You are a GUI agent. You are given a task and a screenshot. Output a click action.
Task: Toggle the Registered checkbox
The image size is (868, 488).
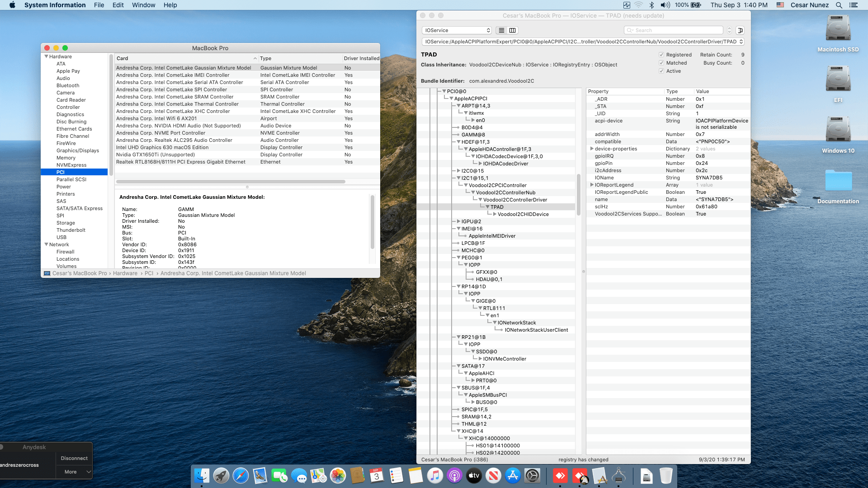[x=661, y=55]
